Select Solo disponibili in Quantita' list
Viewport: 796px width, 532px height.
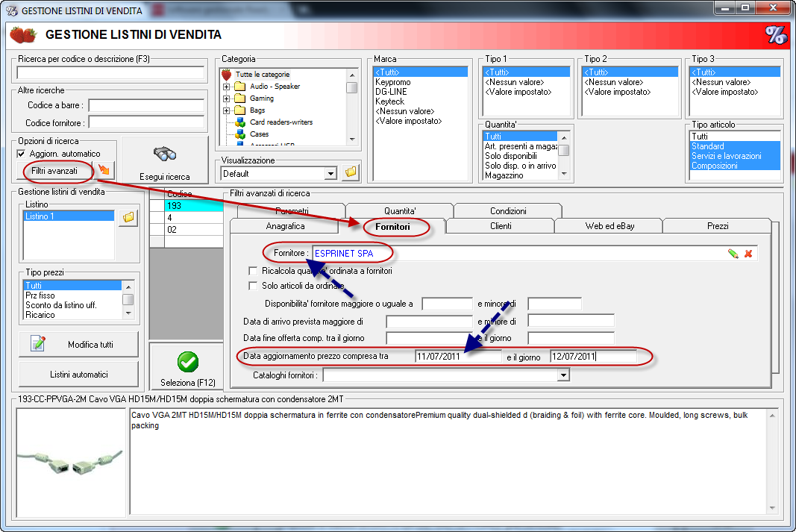[511, 156]
